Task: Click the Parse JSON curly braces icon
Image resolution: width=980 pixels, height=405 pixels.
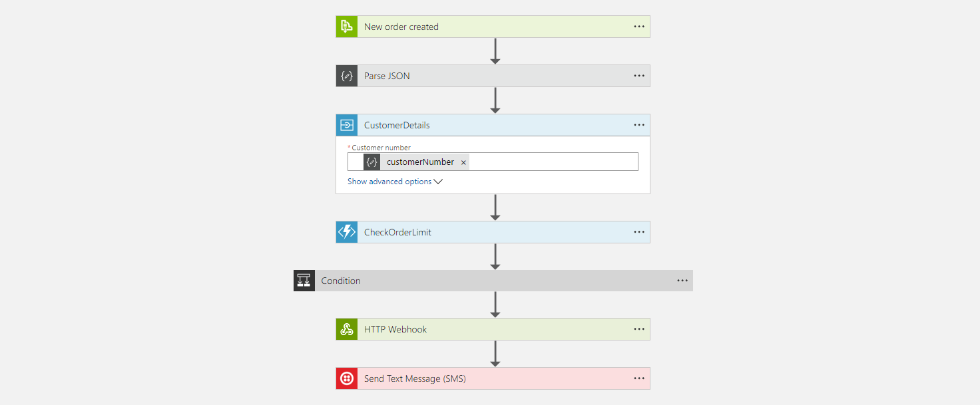Action: (347, 76)
